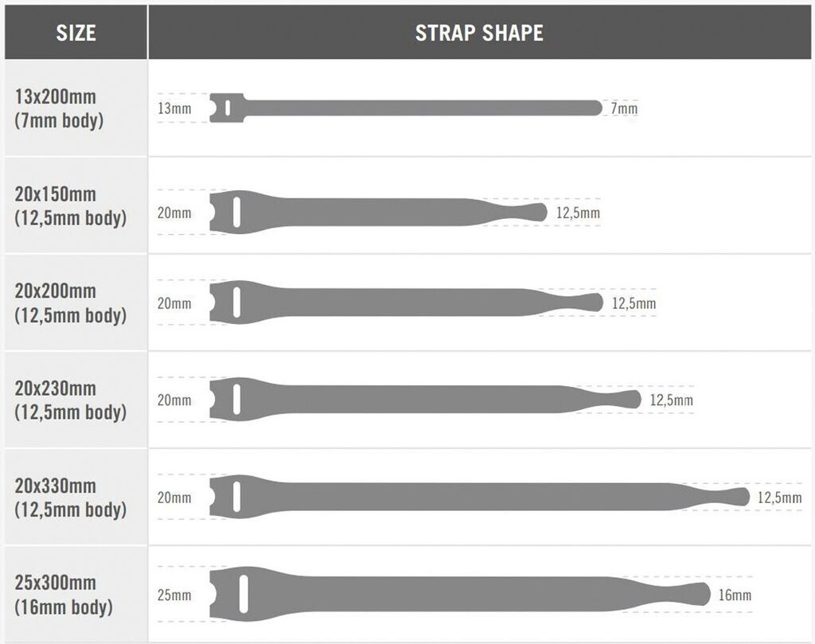This screenshot has width=815, height=644.
Task: Select the 20x200mm (12,5mm body) size cell
Action: pyautogui.click(x=70, y=303)
